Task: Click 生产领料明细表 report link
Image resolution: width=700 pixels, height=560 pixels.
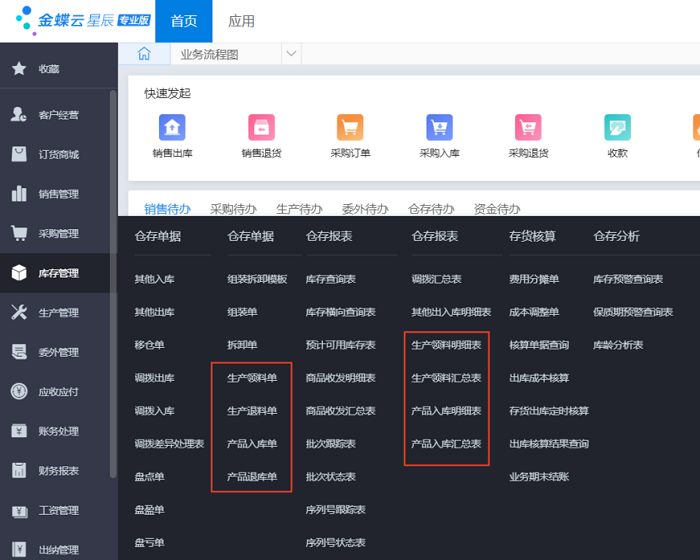Action: point(446,345)
